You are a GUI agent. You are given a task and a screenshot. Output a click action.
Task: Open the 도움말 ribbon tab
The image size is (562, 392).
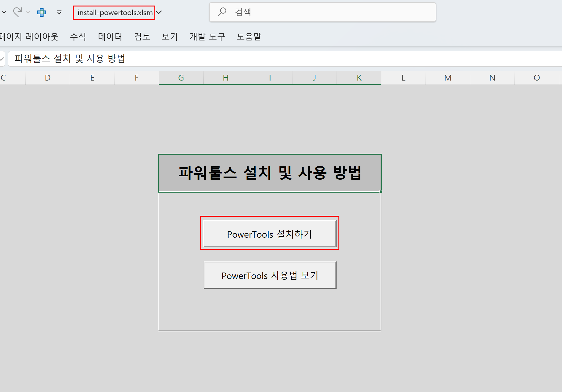[249, 36]
